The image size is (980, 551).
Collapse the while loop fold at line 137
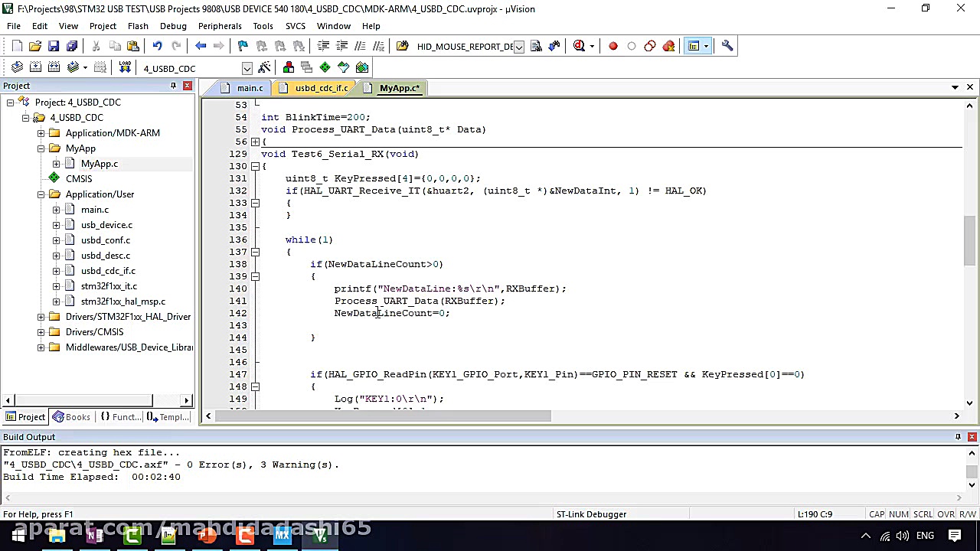(x=255, y=252)
